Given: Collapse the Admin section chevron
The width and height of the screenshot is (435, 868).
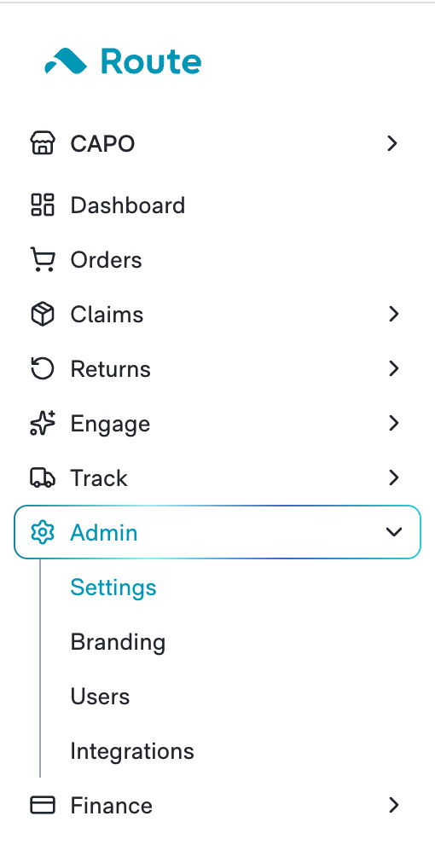Looking at the screenshot, I should (x=393, y=532).
